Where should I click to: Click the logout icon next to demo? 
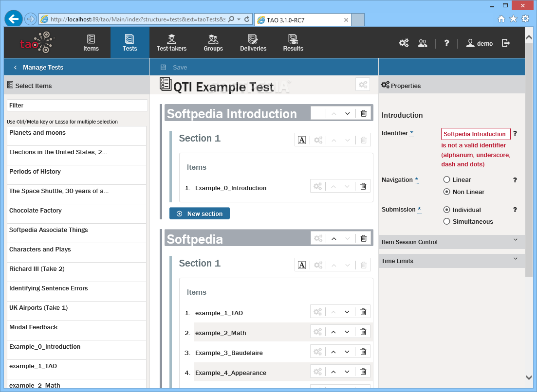click(x=506, y=43)
